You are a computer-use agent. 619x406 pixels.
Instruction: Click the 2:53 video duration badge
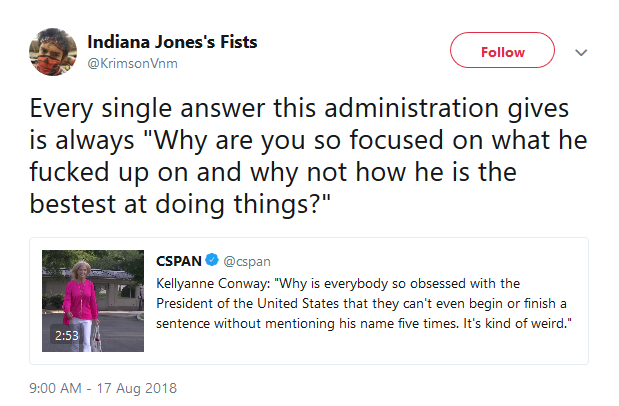point(66,336)
